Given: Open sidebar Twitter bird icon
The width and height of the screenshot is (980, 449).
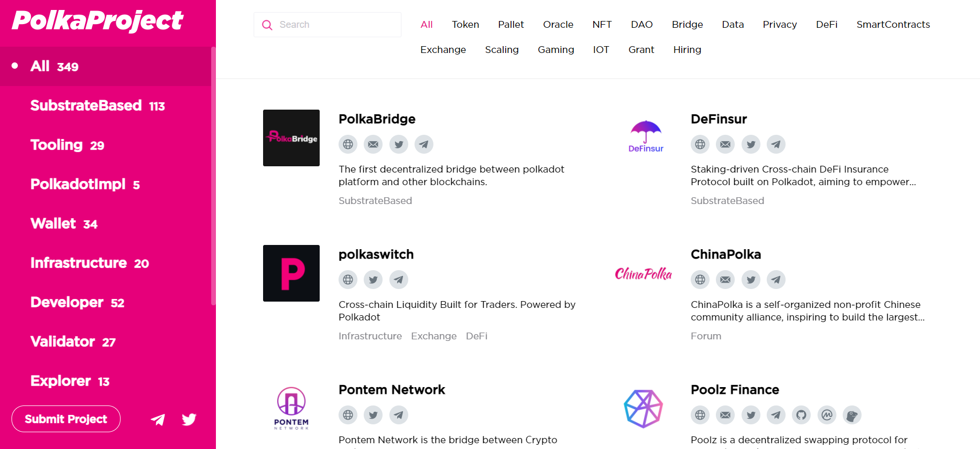Looking at the screenshot, I should click(x=189, y=419).
